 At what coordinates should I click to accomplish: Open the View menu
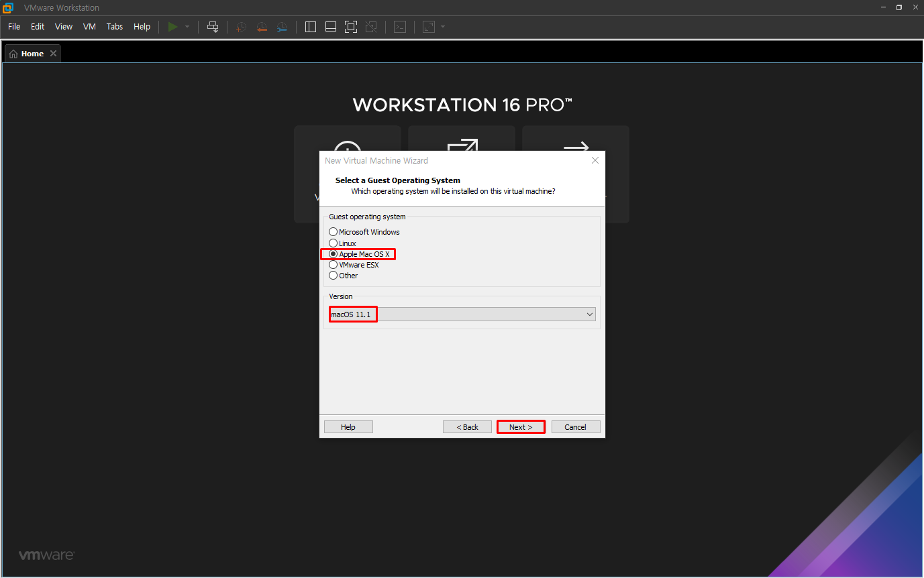pos(64,27)
